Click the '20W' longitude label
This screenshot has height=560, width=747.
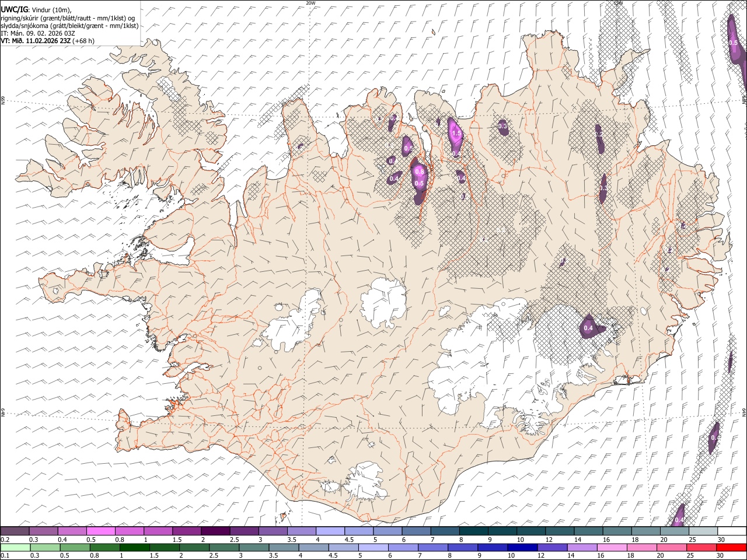point(310,3)
